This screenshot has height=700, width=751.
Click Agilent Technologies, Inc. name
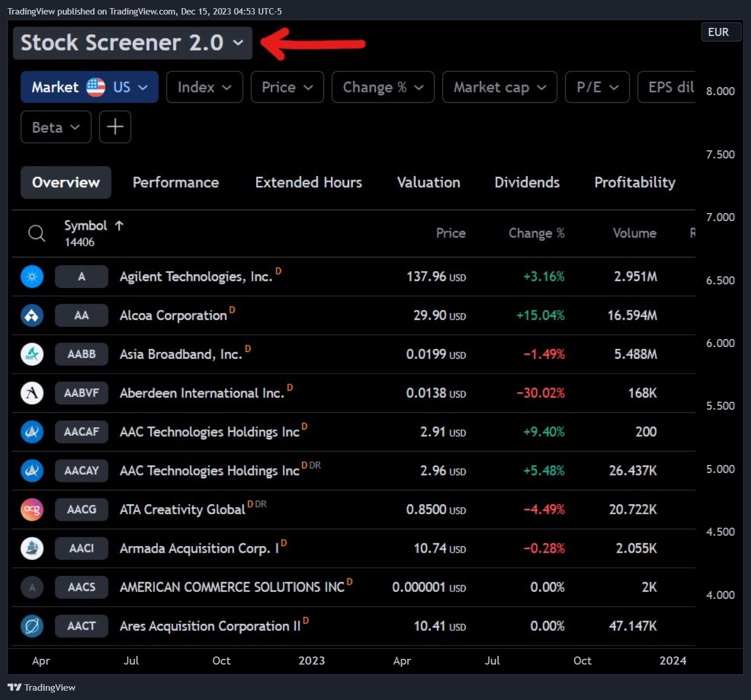(196, 277)
